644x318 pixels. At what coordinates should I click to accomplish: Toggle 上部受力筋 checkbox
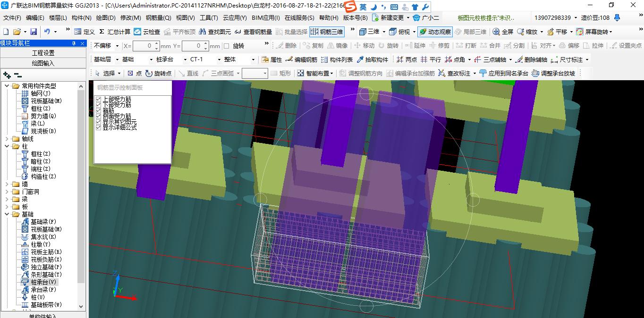98,100
